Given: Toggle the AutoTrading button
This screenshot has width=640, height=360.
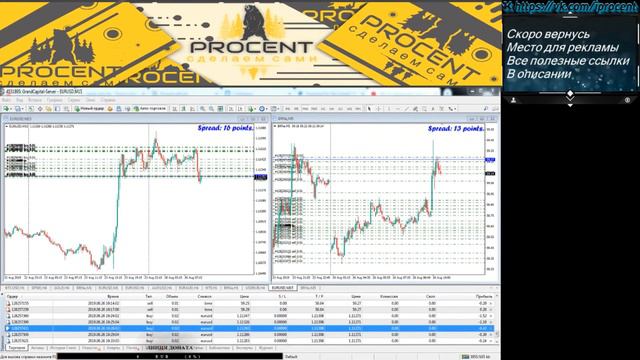Looking at the screenshot, I should click(150, 109).
